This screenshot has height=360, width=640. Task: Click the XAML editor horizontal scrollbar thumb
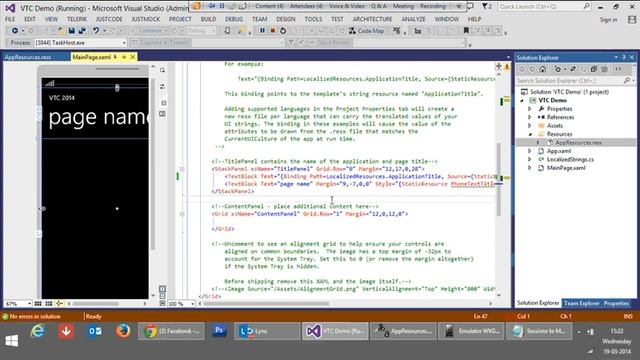[x=266, y=304]
